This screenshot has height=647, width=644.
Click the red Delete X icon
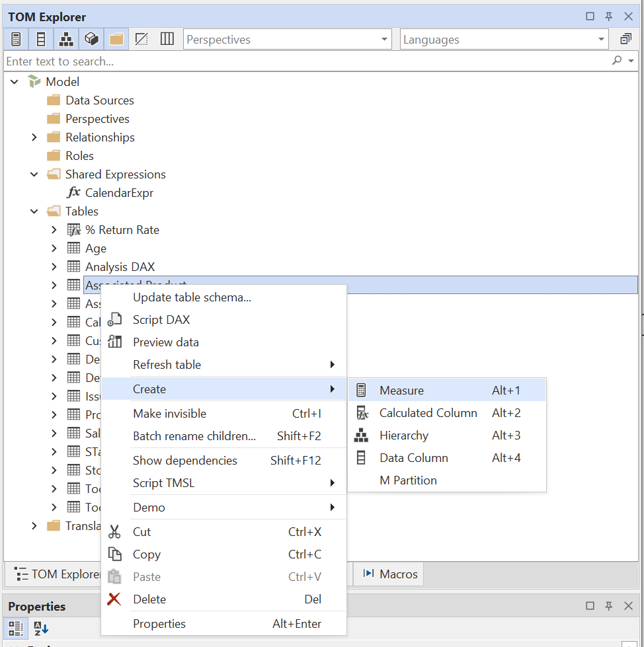point(114,599)
